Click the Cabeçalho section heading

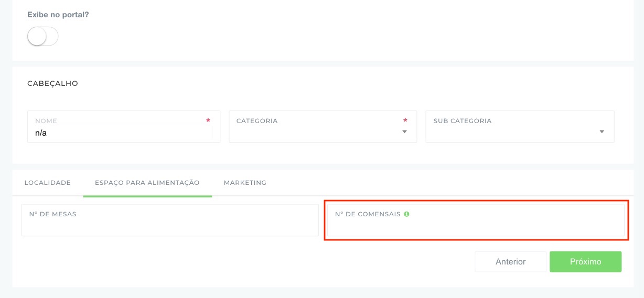click(52, 83)
